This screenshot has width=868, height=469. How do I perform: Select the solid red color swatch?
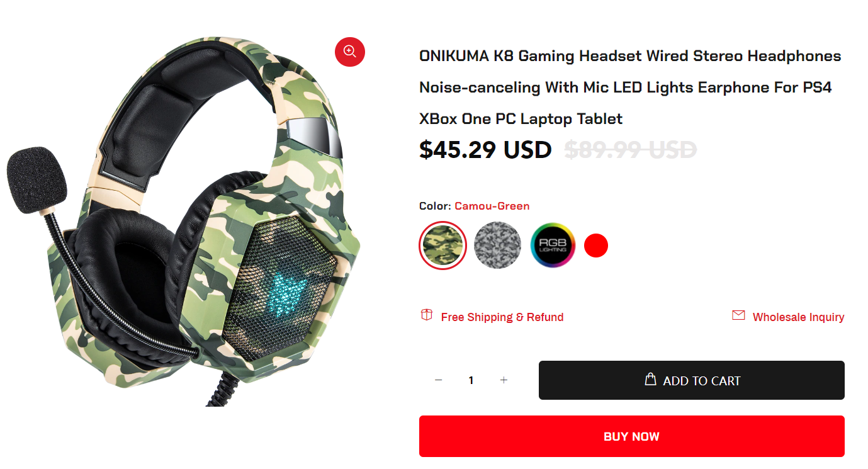click(596, 246)
